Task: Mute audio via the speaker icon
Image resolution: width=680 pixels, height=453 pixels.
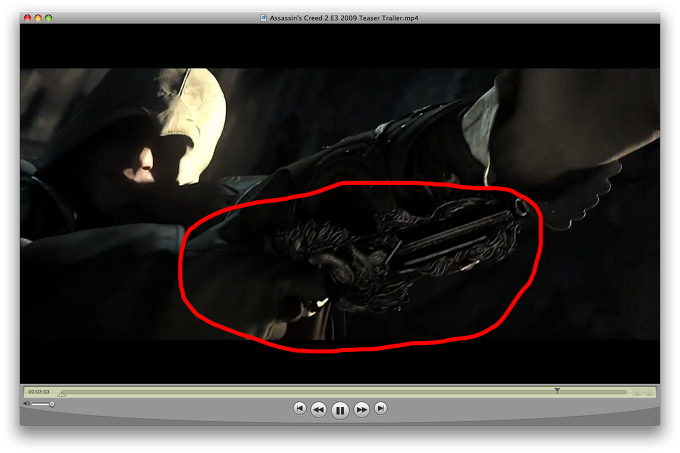Action: [26, 404]
